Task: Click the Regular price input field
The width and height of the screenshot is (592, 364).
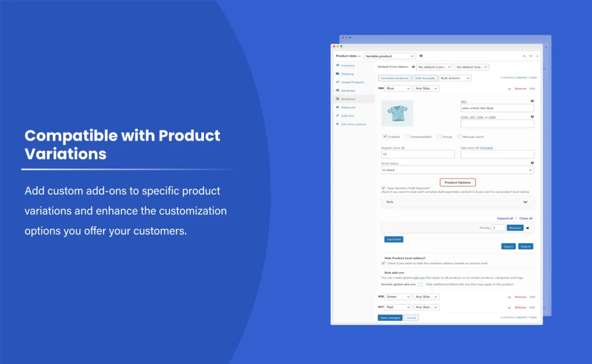Action: point(417,154)
